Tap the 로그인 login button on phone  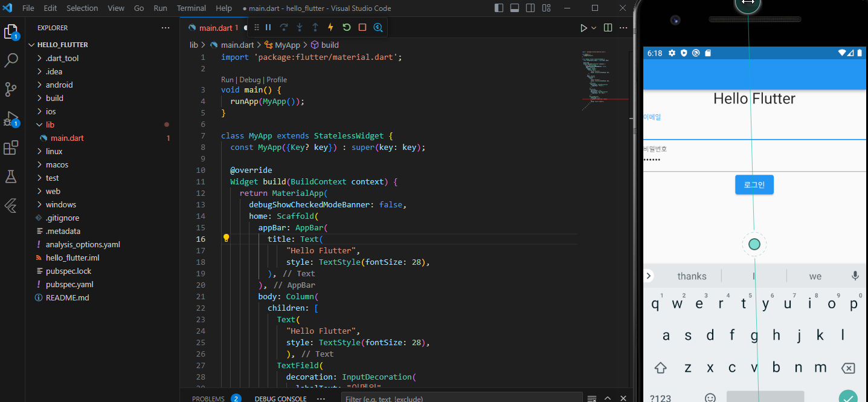[754, 184]
